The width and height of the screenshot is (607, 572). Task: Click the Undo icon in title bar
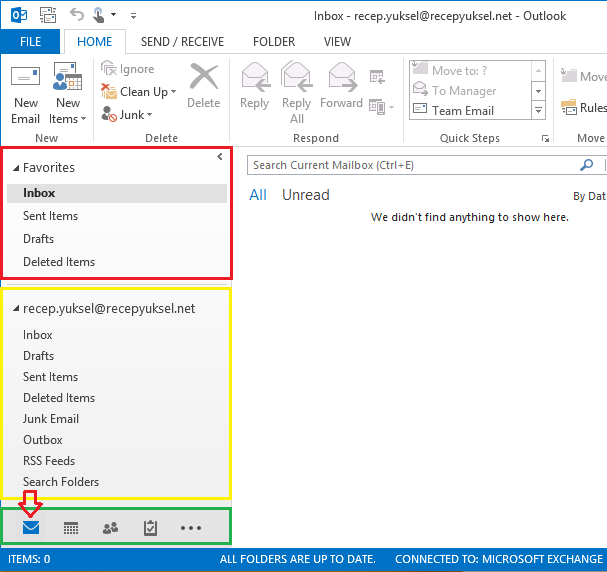point(77,15)
